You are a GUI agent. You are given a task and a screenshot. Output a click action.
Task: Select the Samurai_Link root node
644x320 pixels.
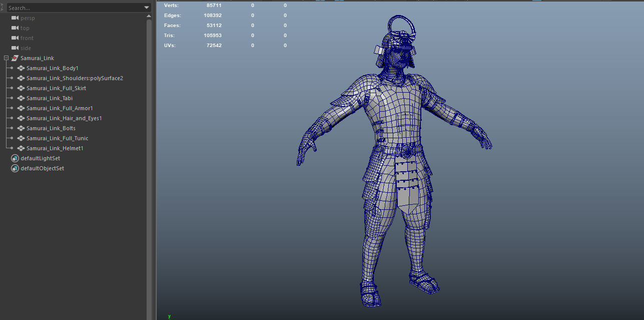point(37,58)
